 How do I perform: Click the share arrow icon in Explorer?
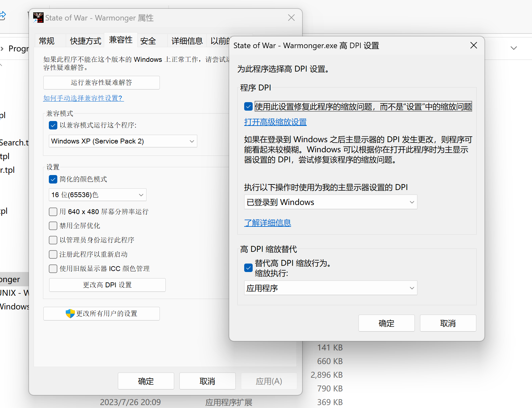(x=3, y=15)
